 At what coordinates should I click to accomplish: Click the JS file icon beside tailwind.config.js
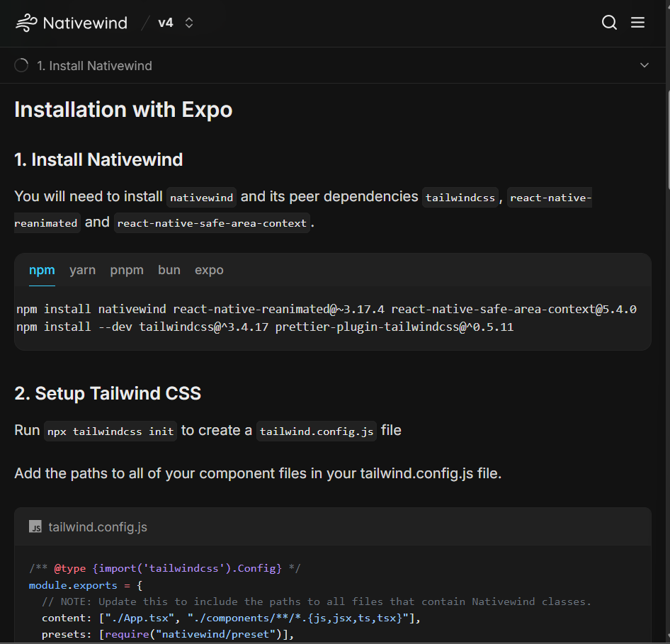pyautogui.click(x=35, y=526)
